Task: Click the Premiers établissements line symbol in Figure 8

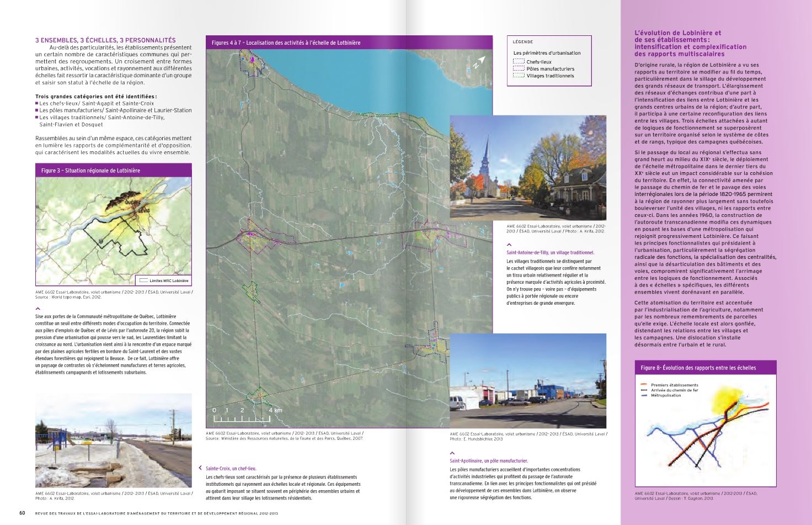Action: pyautogui.click(x=644, y=385)
